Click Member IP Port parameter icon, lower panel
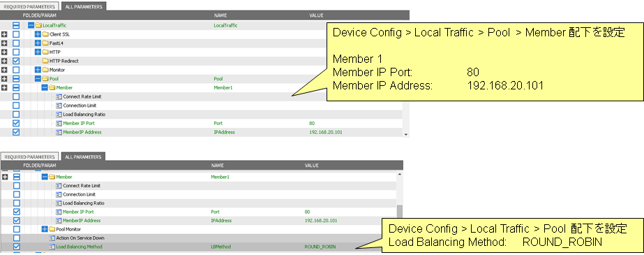This screenshot has width=644, height=255. (x=59, y=212)
